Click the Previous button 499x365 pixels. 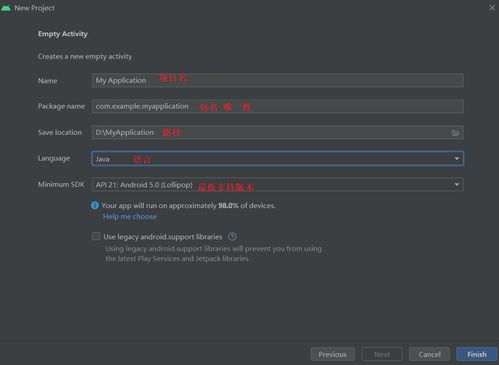click(333, 354)
